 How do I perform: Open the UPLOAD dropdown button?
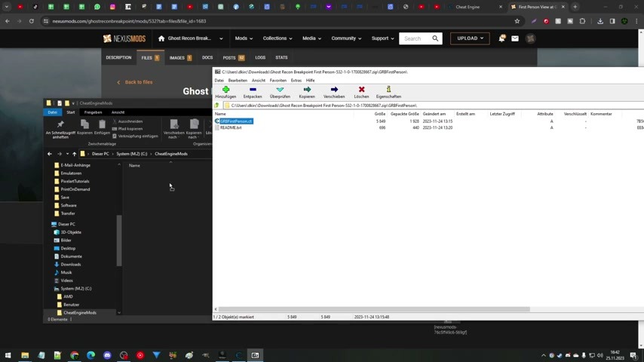[x=470, y=38]
